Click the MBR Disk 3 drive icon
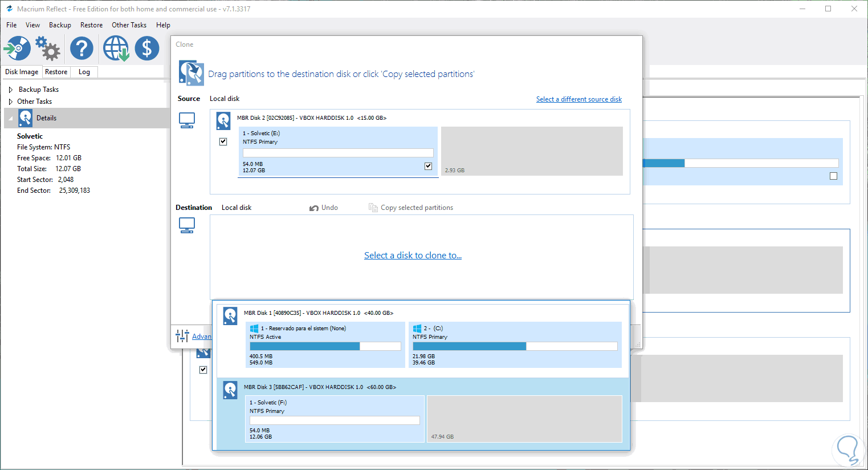 (x=230, y=390)
